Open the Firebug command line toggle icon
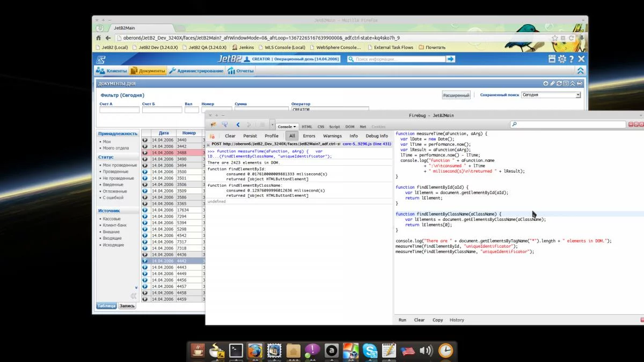Screen dimensions: 644x362 coord(262,125)
